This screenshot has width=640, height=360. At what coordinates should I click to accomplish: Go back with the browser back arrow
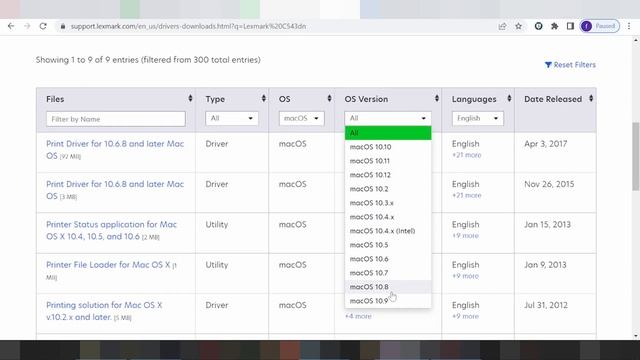click(x=11, y=26)
